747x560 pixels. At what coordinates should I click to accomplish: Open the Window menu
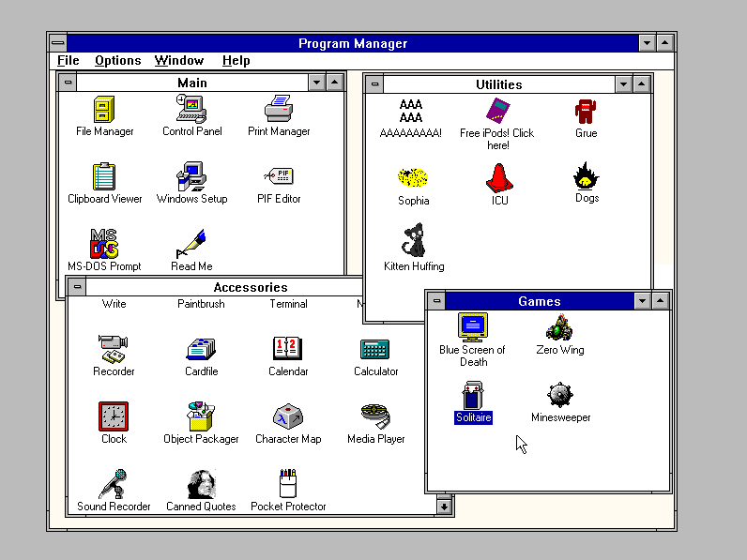point(179,60)
